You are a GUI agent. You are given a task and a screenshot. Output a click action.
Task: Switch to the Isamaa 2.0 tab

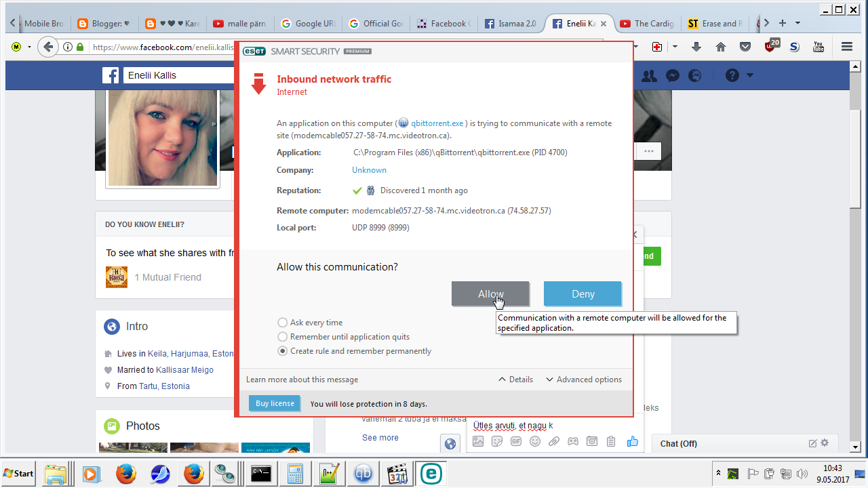pyautogui.click(x=511, y=23)
